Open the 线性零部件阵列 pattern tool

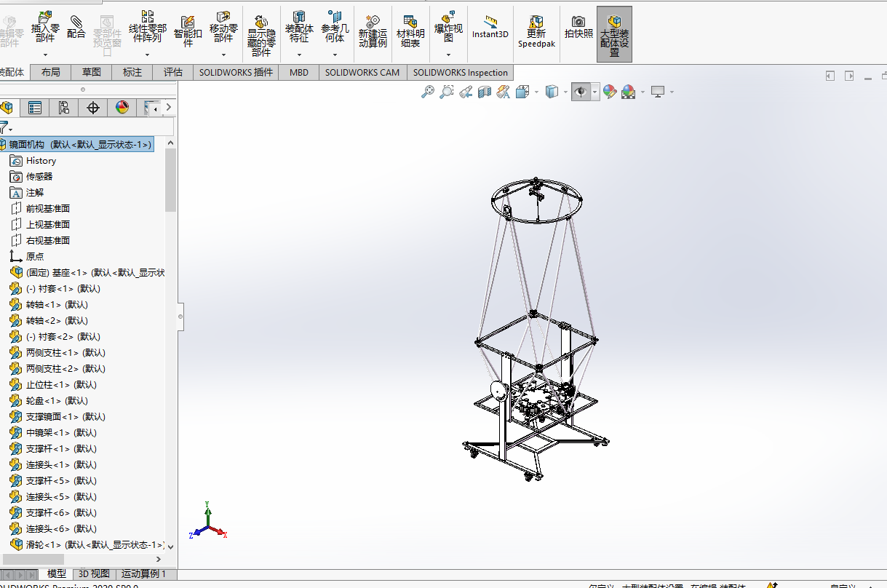click(148, 27)
